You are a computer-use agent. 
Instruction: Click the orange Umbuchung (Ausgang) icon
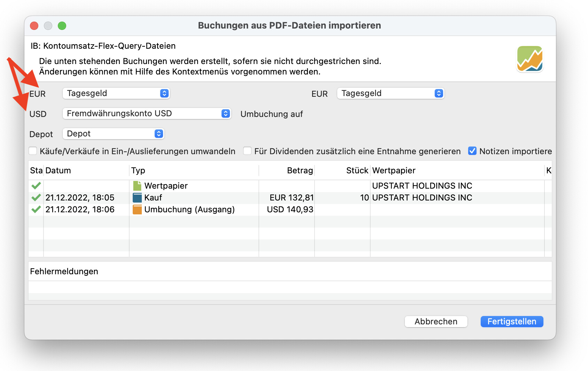point(137,210)
